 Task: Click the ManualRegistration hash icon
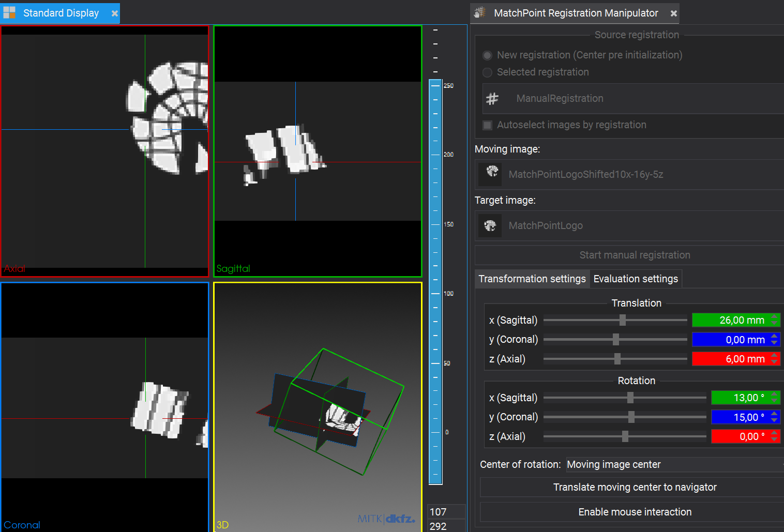click(492, 98)
